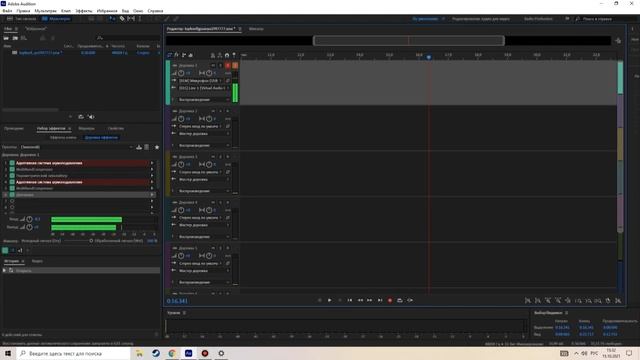Open effect slot 4 arrow menu
The image size is (640, 360).
point(152,182)
